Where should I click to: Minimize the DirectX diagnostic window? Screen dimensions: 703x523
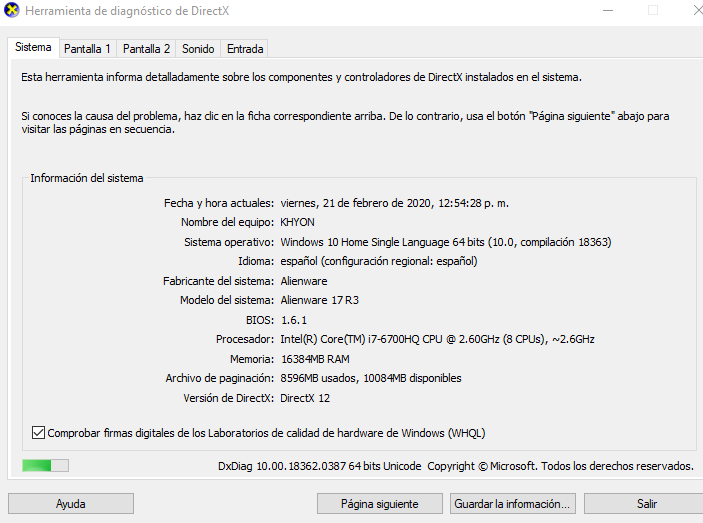[608, 10]
